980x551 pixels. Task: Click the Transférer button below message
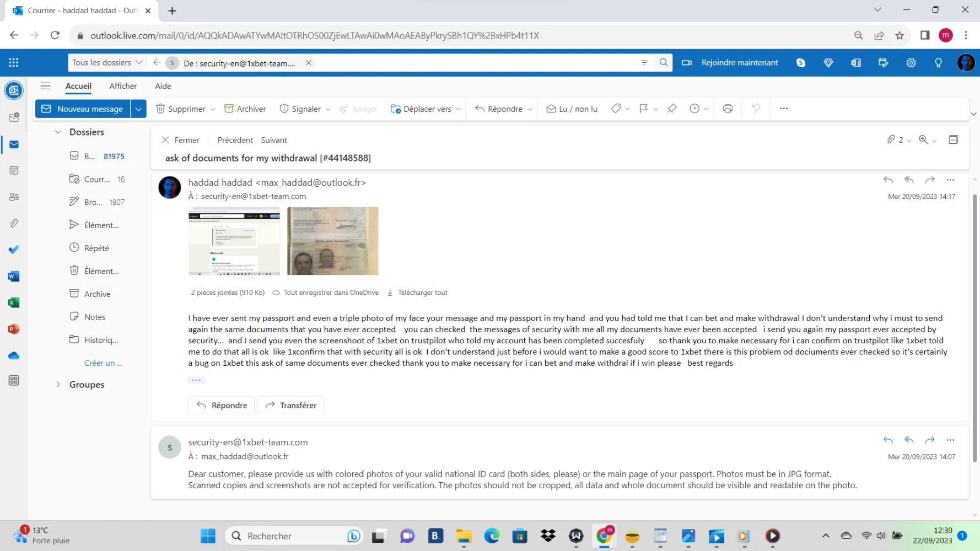coord(290,405)
